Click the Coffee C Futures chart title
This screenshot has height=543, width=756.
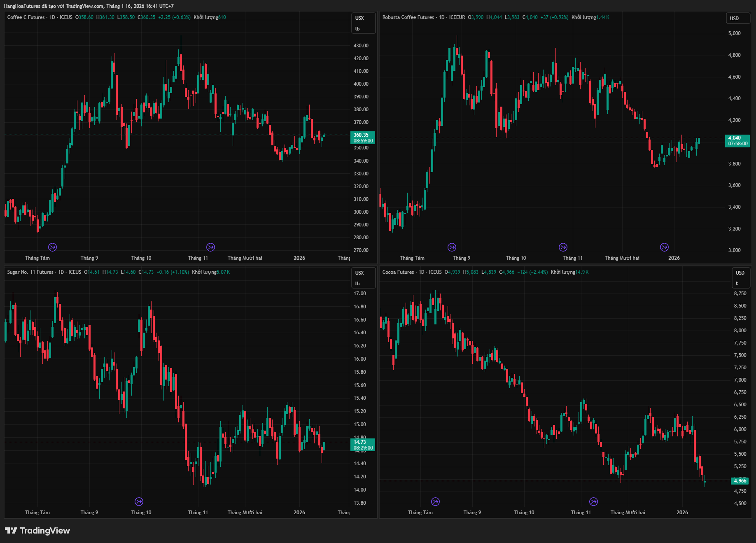26,17
